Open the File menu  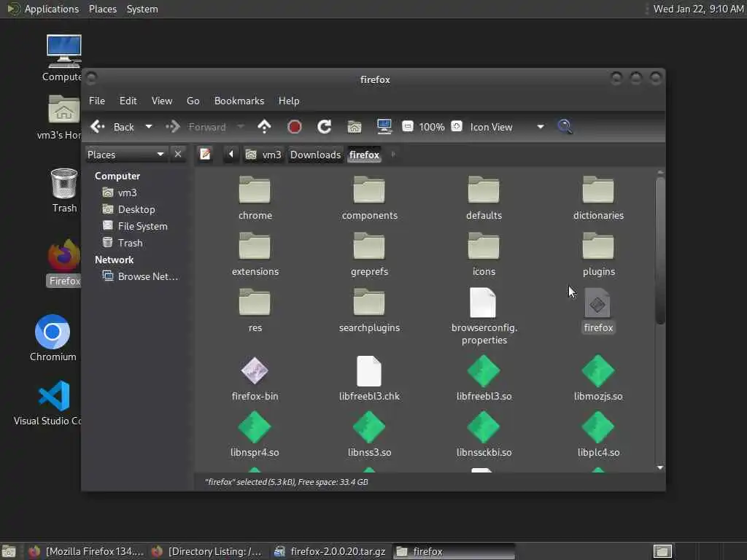click(x=97, y=101)
